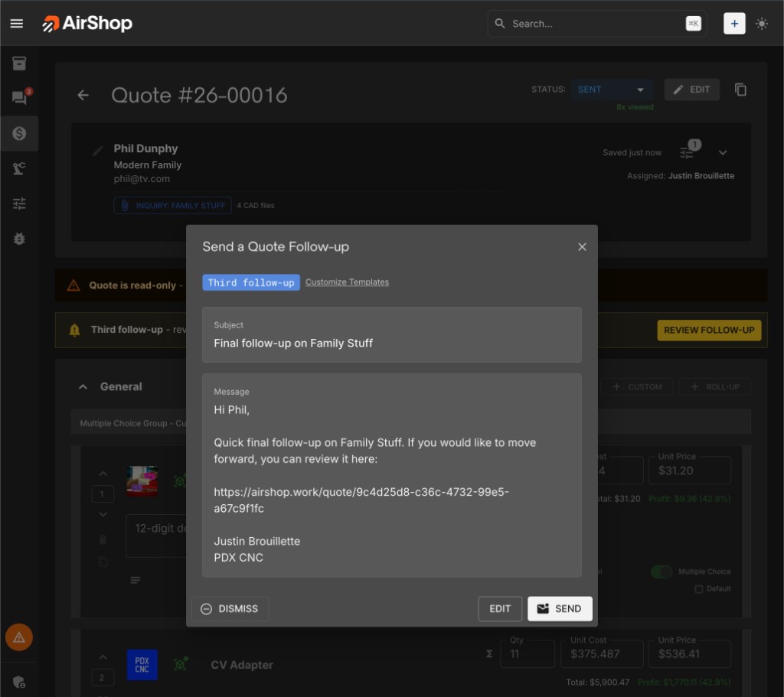Image resolution: width=784 pixels, height=697 pixels.
Task: Collapse the General section
Action: [x=83, y=387]
